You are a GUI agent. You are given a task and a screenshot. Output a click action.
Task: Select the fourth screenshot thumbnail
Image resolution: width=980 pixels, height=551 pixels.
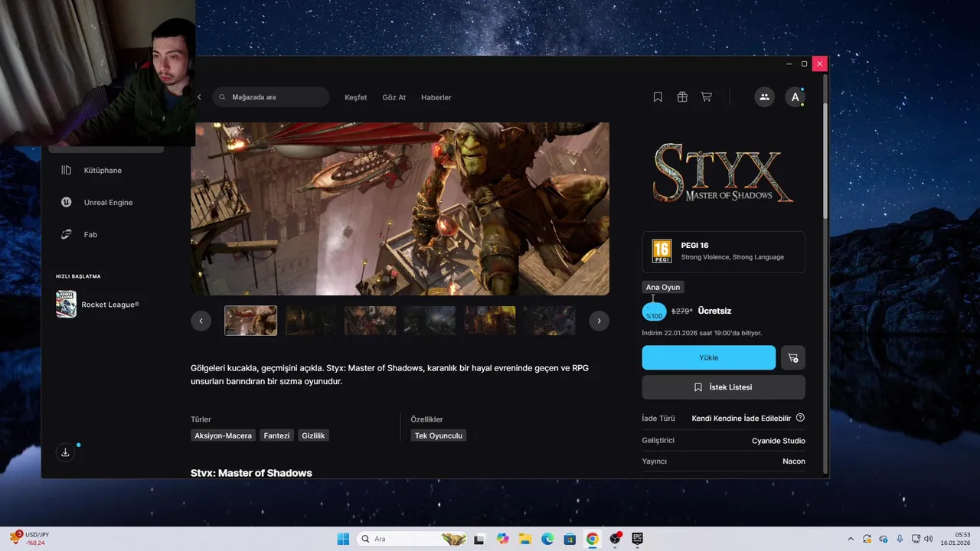coord(430,321)
